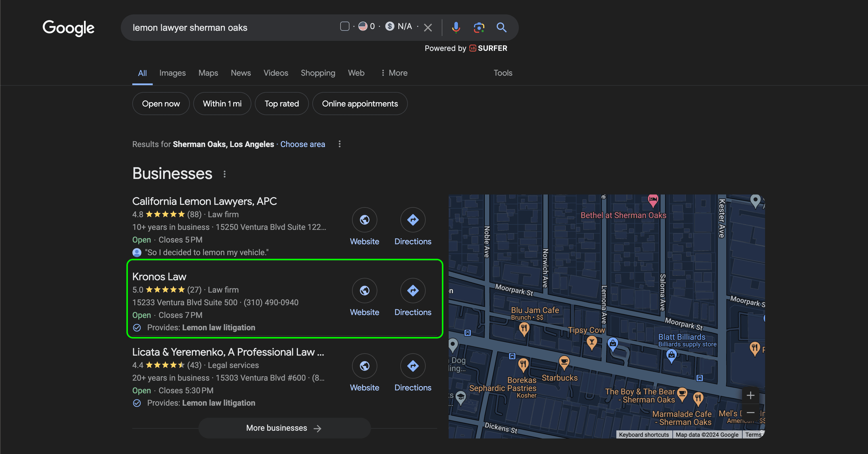Focus the search input field
The width and height of the screenshot is (868, 454).
pyautogui.click(x=232, y=28)
